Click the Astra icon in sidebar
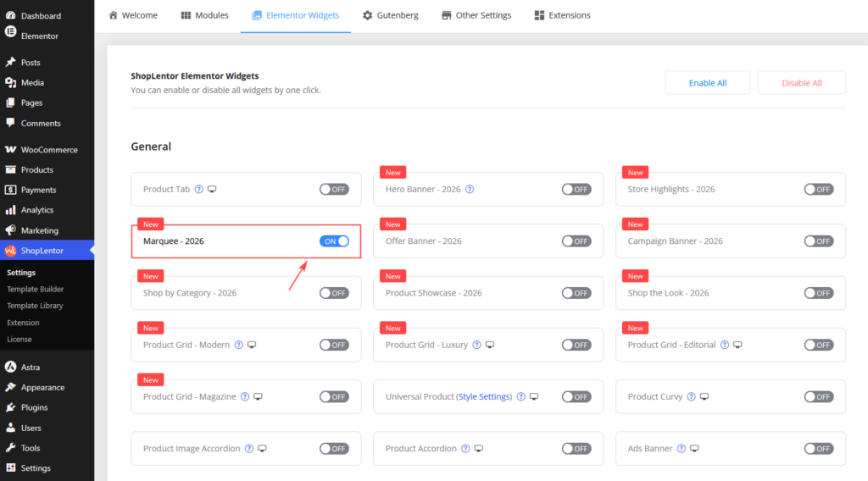868x481 pixels. click(x=10, y=367)
